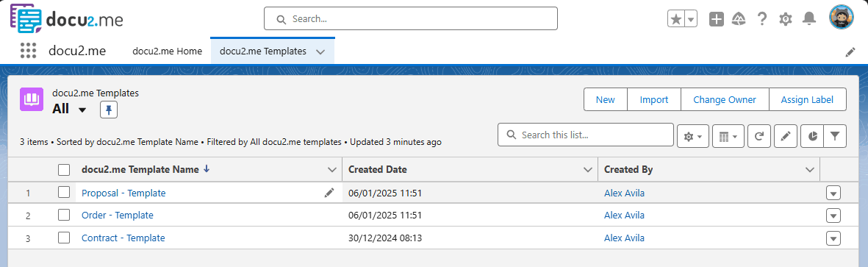The height and width of the screenshot is (267, 868).
Task: Open the Order - Template record link
Action: (118, 215)
